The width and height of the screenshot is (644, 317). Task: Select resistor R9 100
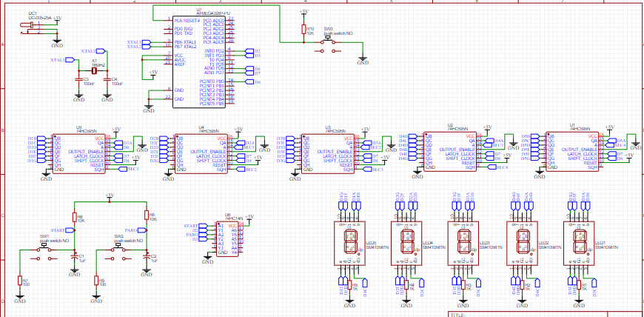click(x=95, y=281)
